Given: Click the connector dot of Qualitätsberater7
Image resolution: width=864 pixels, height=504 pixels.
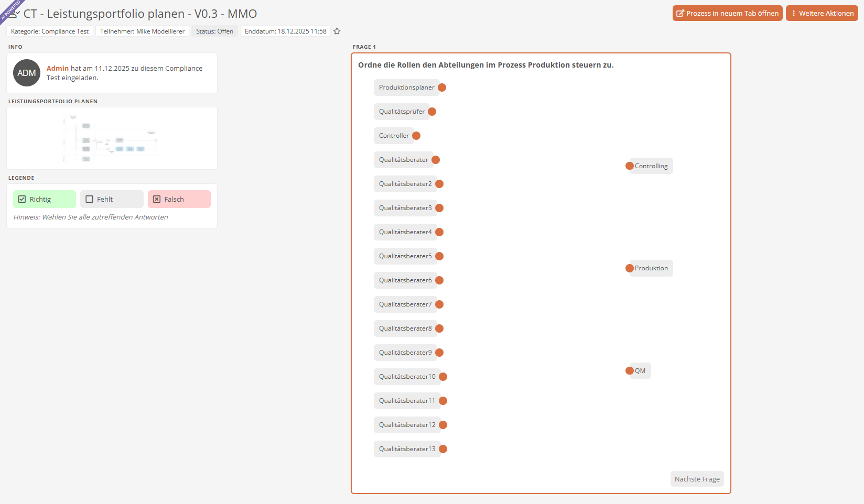Looking at the screenshot, I should point(439,304).
